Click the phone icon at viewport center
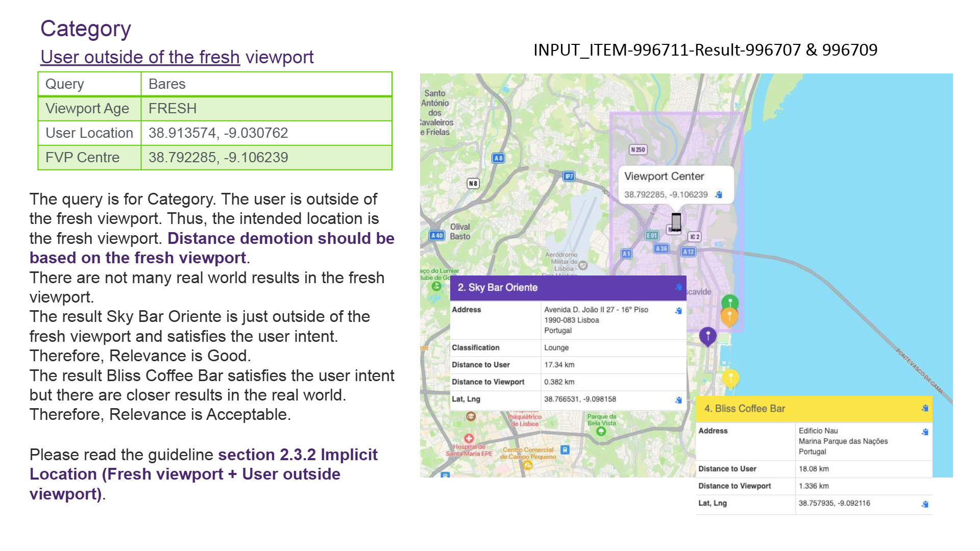The height and width of the screenshot is (551, 980). click(676, 223)
